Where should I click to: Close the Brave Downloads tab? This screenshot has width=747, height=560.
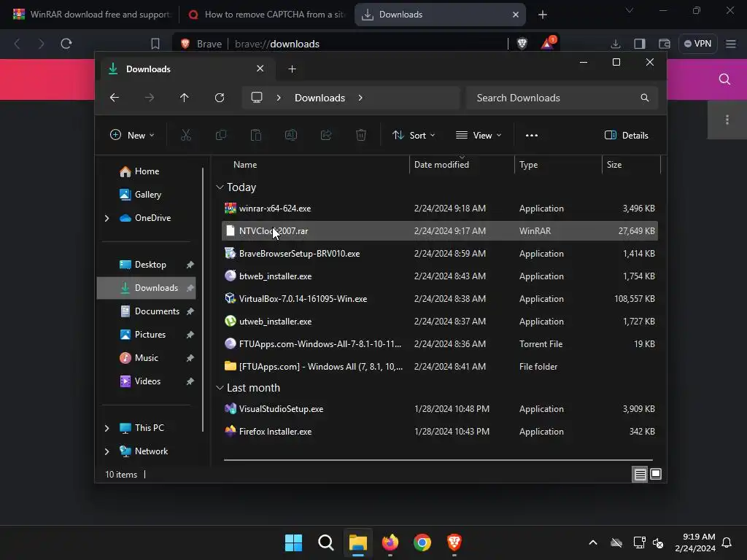point(516,15)
